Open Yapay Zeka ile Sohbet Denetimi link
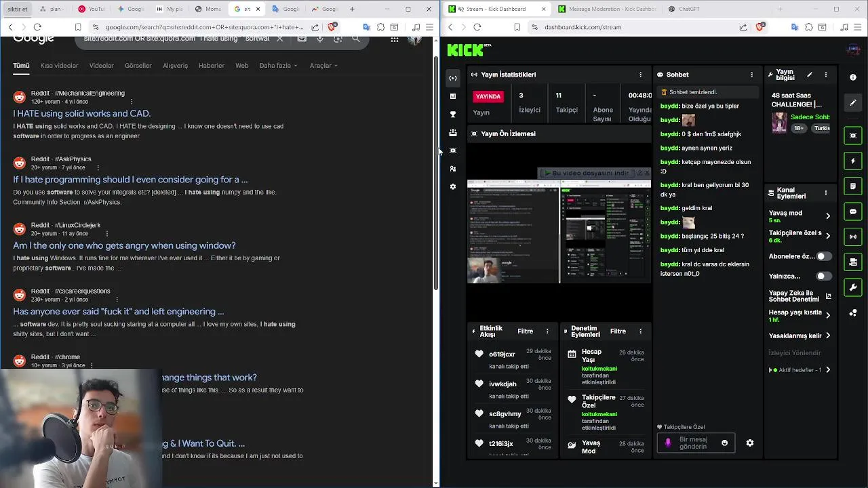Viewport: 868px width, 488px height. (800, 296)
